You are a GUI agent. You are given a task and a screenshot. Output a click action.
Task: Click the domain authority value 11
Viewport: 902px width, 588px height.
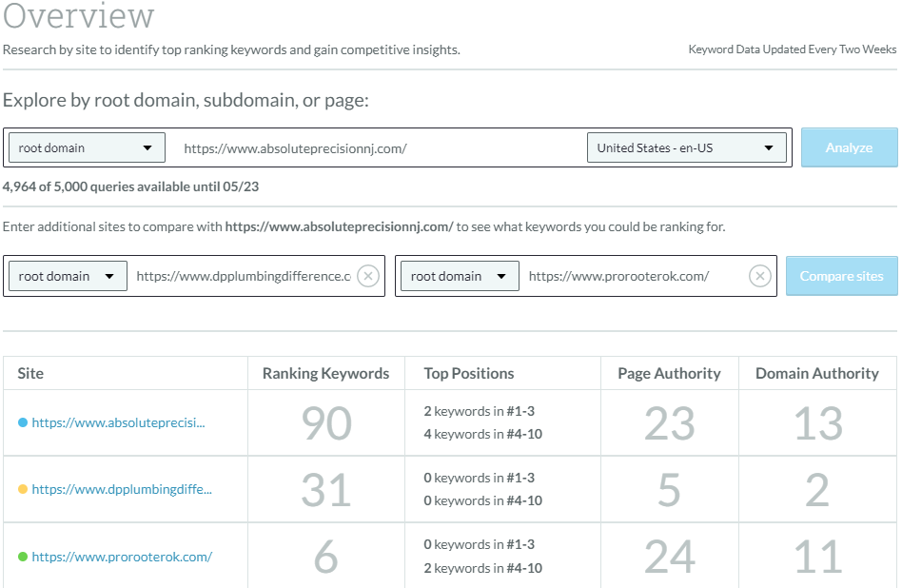817,557
